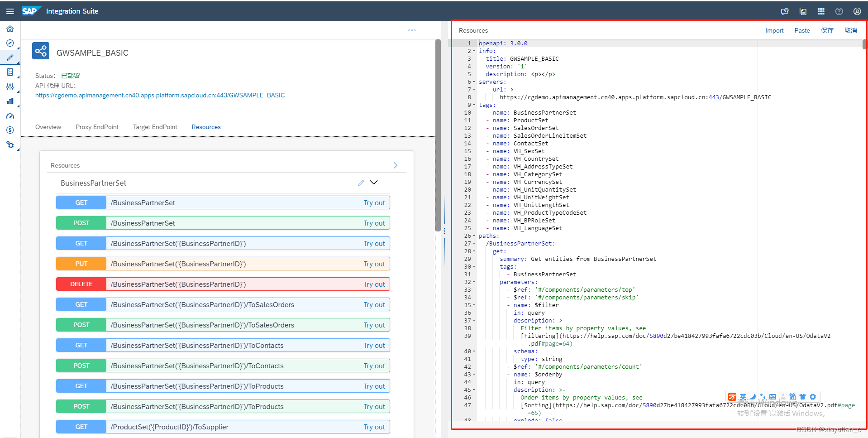
Task: Edit BusinessPartnerSet with the pencil icon
Action: click(x=361, y=183)
